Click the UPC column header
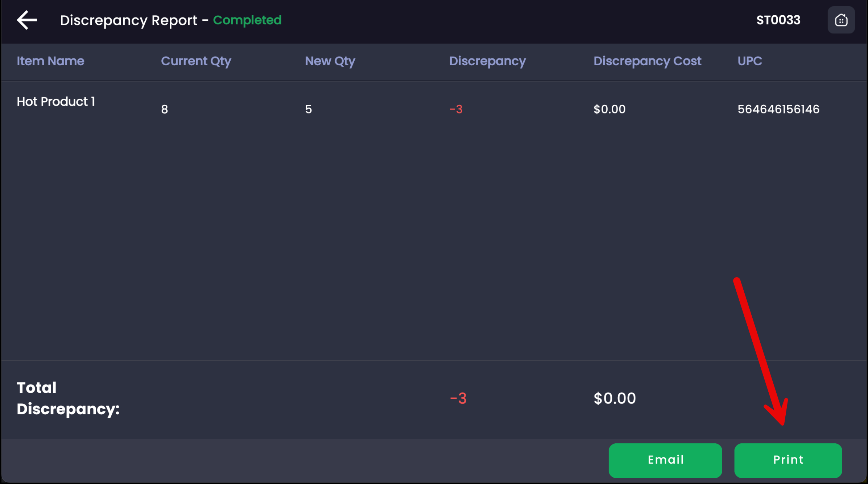This screenshot has height=484, width=868. click(750, 61)
